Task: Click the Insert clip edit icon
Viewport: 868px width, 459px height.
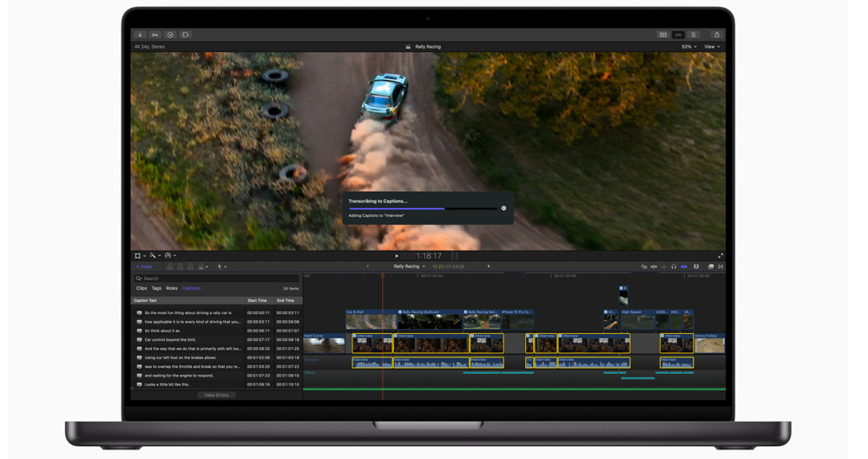Action: (180, 267)
